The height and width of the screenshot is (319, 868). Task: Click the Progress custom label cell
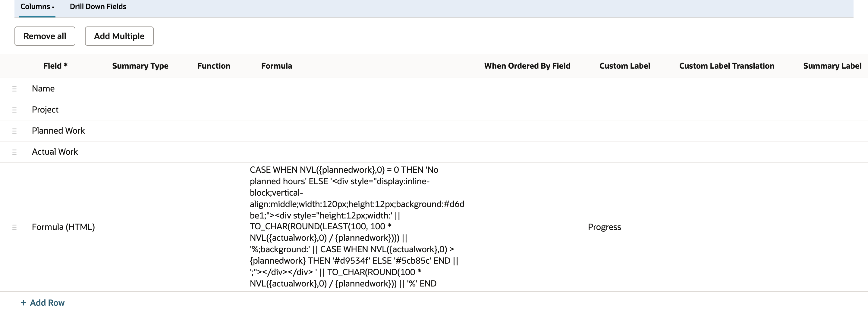(605, 227)
